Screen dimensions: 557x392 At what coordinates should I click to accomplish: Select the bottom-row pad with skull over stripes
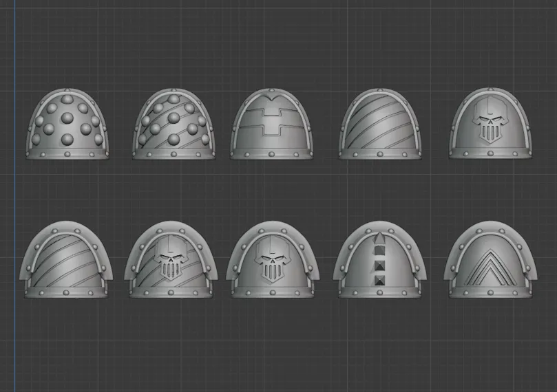[x=171, y=259]
